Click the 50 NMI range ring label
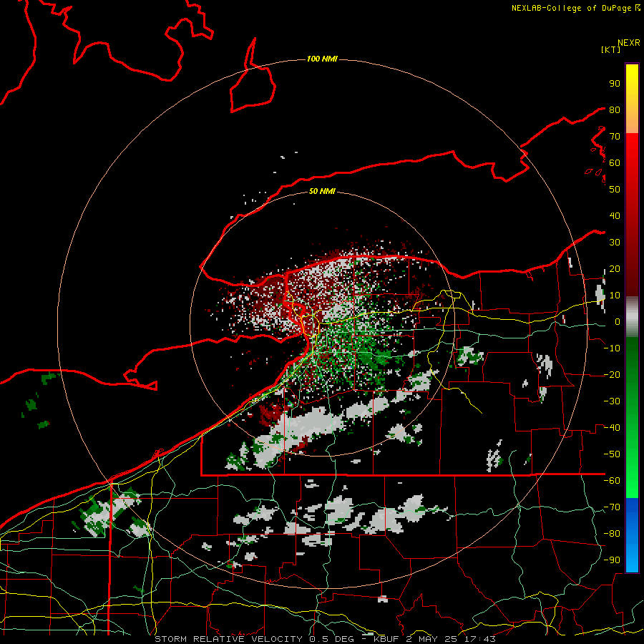Viewport: 644px width, 644px height. click(x=322, y=191)
